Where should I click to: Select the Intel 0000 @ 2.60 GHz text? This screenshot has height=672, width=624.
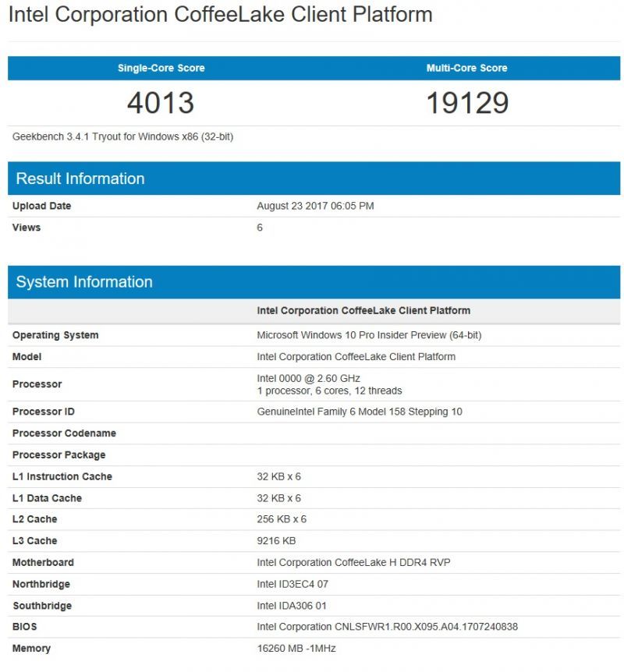coord(308,378)
